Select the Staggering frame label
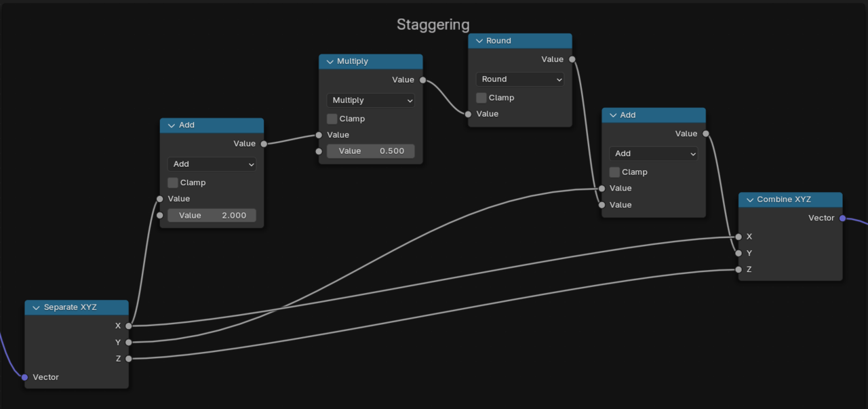This screenshot has width=868, height=409. [433, 25]
